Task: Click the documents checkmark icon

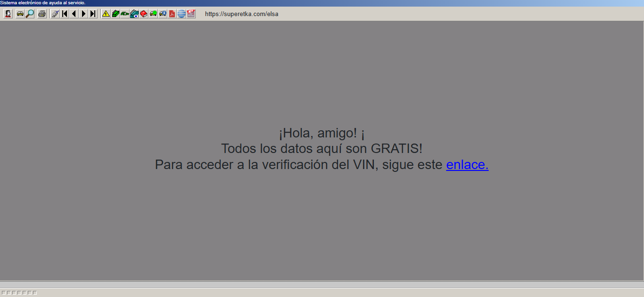Action: click(55, 14)
